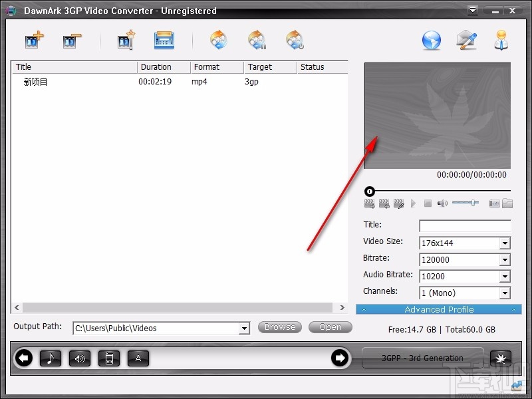Add a new video file to the list
The height and width of the screenshot is (399, 532).
coord(33,40)
